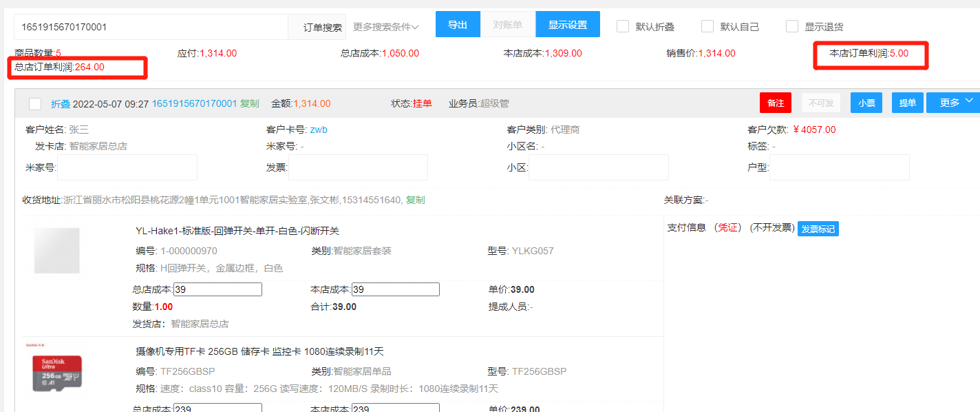980x412 pixels.
Task: Click the 客户欠款 amount ￥4057.00
Action: 814,130
